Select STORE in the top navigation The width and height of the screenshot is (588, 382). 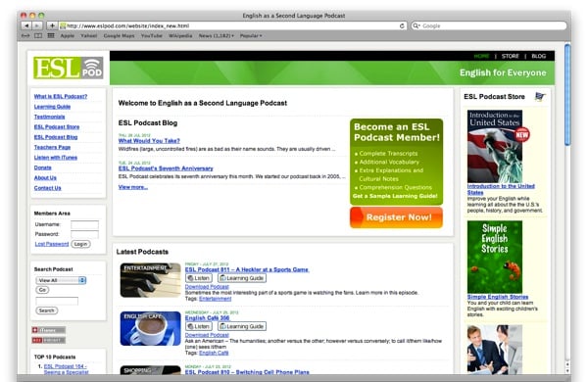pos(511,56)
